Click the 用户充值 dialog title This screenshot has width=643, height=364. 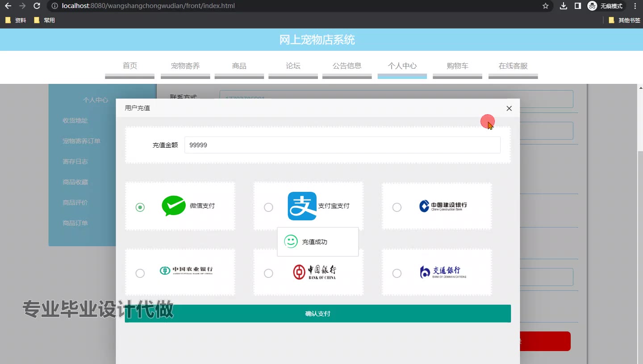[x=138, y=108]
